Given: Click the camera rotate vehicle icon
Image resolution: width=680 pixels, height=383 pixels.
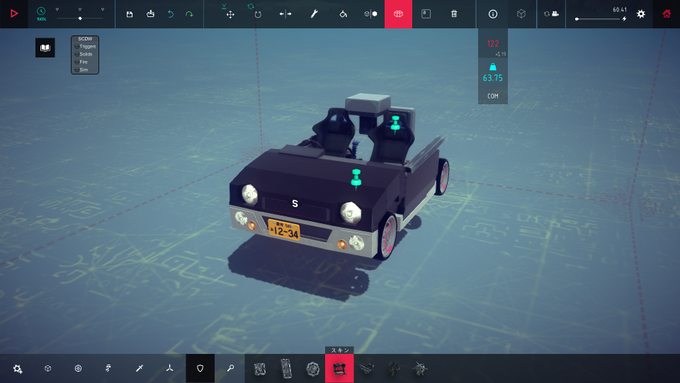Looking at the screenshot, I should [551, 14].
